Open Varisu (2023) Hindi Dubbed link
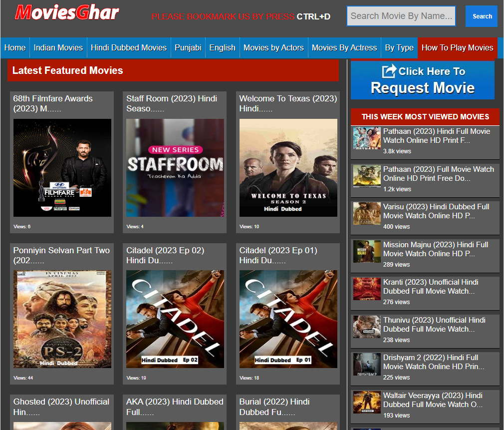The image size is (504, 430). pos(436,211)
